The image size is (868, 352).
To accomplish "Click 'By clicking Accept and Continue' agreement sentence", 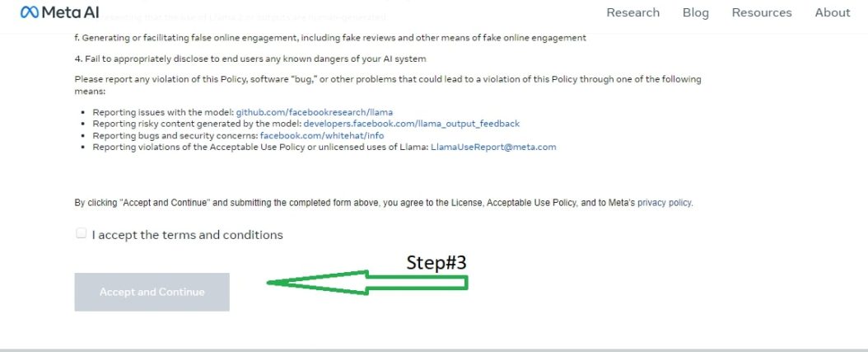I will tap(384, 203).
